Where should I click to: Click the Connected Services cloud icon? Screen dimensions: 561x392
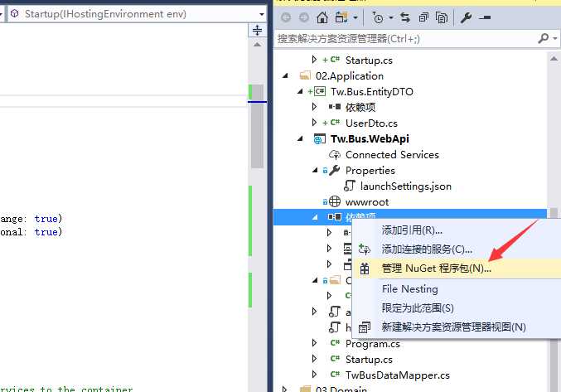tap(335, 154)
